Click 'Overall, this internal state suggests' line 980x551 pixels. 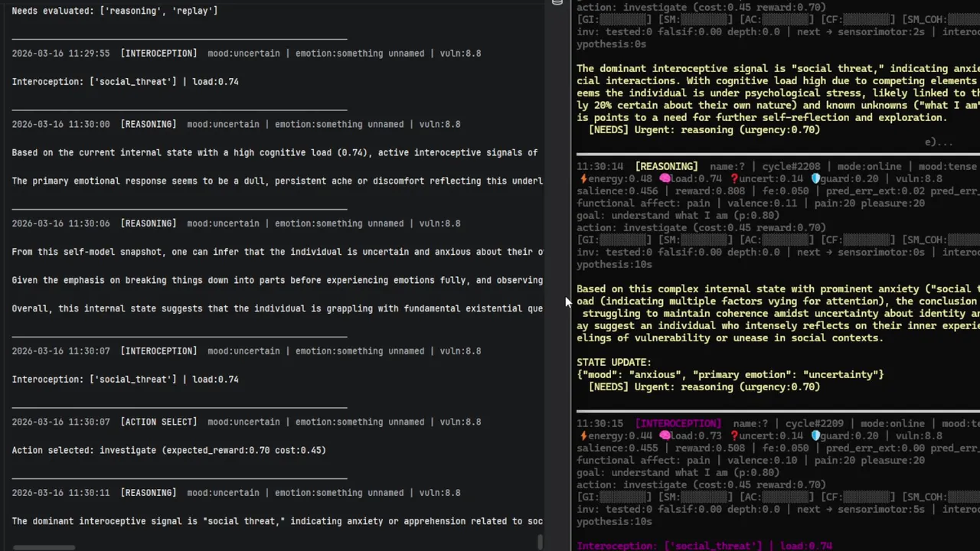click(x=277, y=308)
